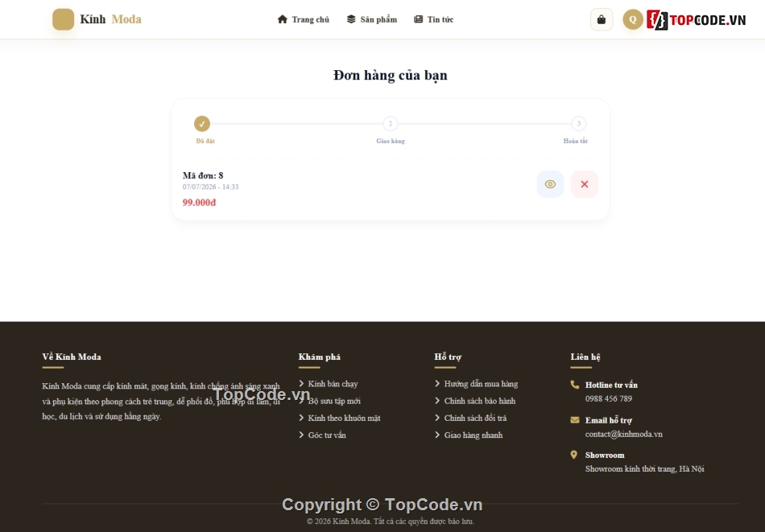Screen dimensions: 765x532
Task: Click the Về Kính Moda footer heading
Action: coord(72,357)
